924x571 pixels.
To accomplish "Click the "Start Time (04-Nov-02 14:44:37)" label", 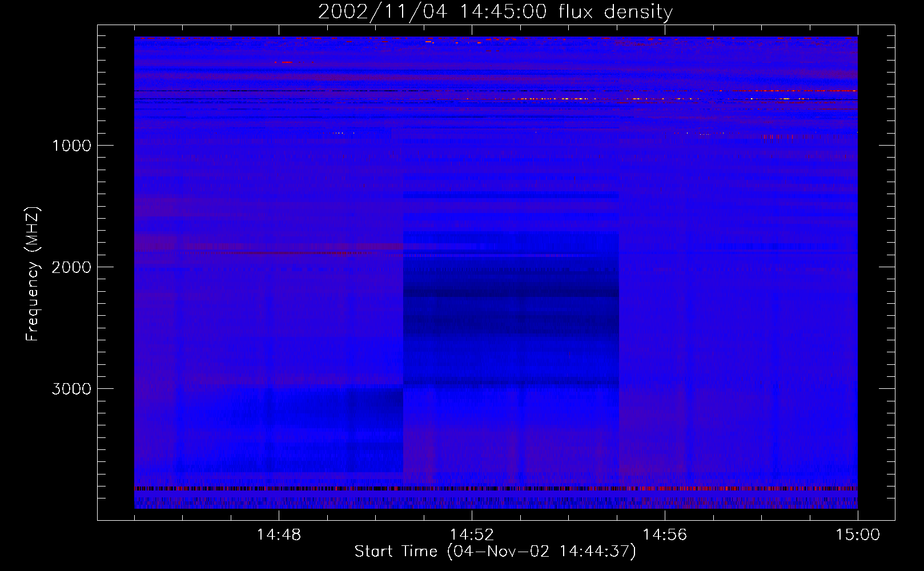I will pos(495,552).
